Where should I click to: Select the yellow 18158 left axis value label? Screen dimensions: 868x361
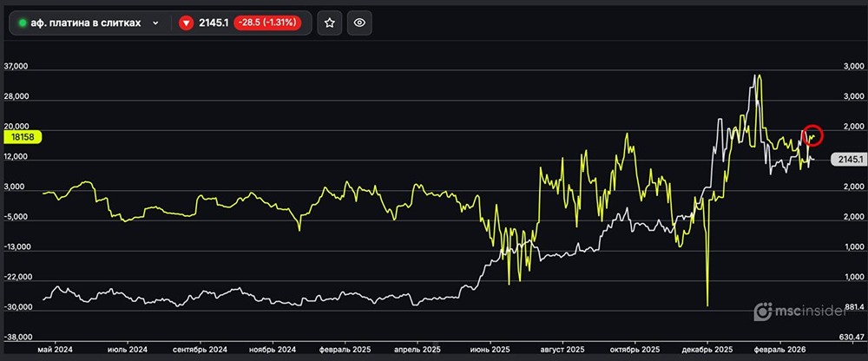coord(23,137)
